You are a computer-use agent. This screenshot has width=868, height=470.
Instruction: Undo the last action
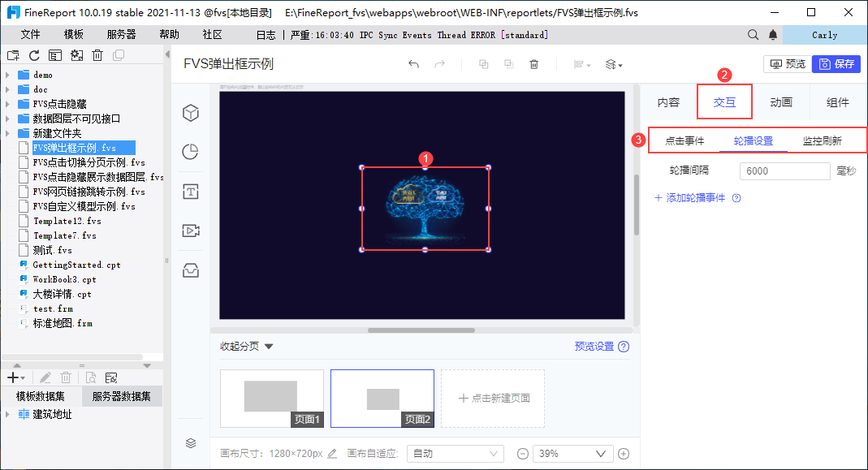point(413,64)
